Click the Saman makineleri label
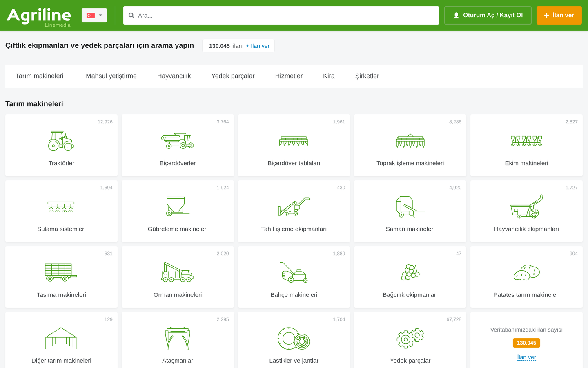 [x=410, y=229]
